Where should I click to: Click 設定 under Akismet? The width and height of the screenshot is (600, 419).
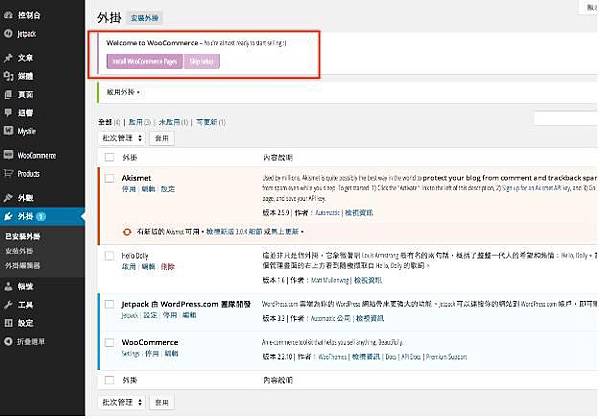168,189
